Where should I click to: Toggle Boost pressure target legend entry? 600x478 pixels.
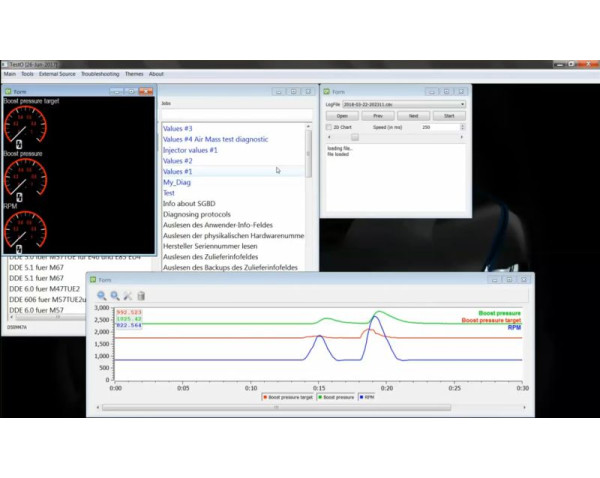click(x=288, y=397)
